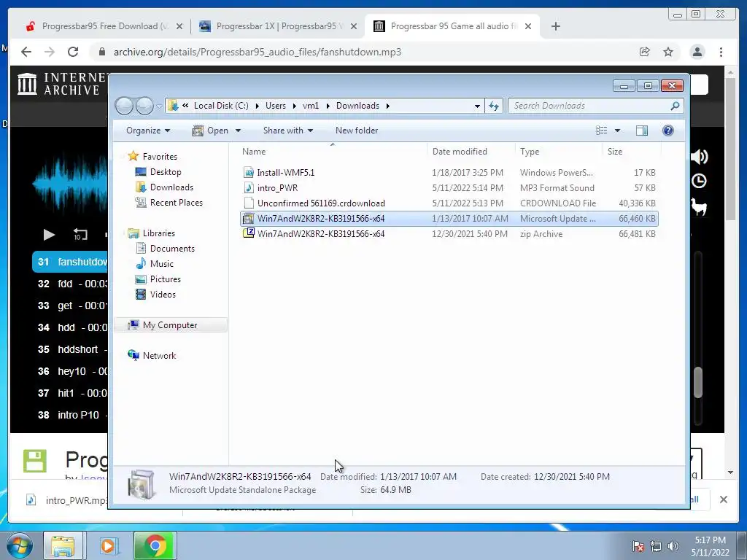Select My Computer in navigation pane
Screen dimensions: 747x560
pyautogui.click(x=169, y=324)
